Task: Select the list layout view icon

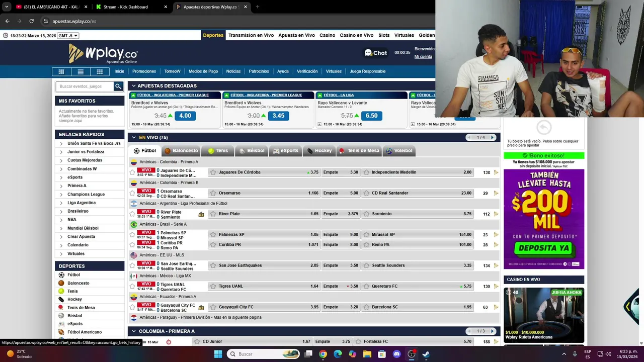Action: pyautogui.click(x=80, y=71)
